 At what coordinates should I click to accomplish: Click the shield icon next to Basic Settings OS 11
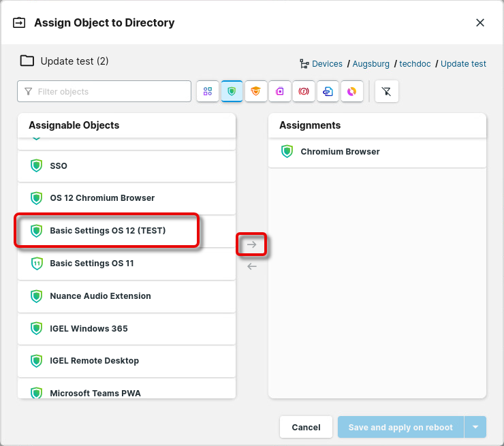[x=37, y=264]
